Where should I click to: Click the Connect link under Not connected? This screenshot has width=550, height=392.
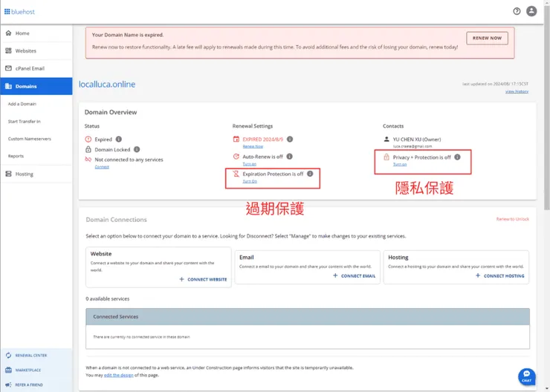102,167
